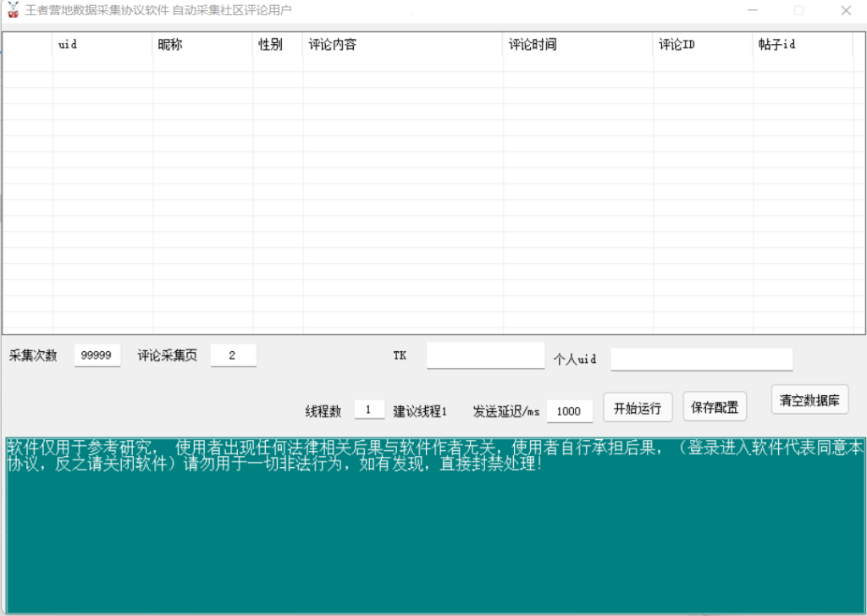Click the 评论内容 column header
867x616 pixels.
pos(402,45)
